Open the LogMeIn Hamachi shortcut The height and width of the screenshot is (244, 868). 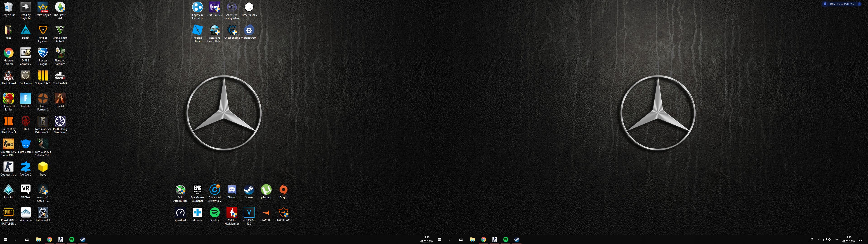click(x=198, y=11)
